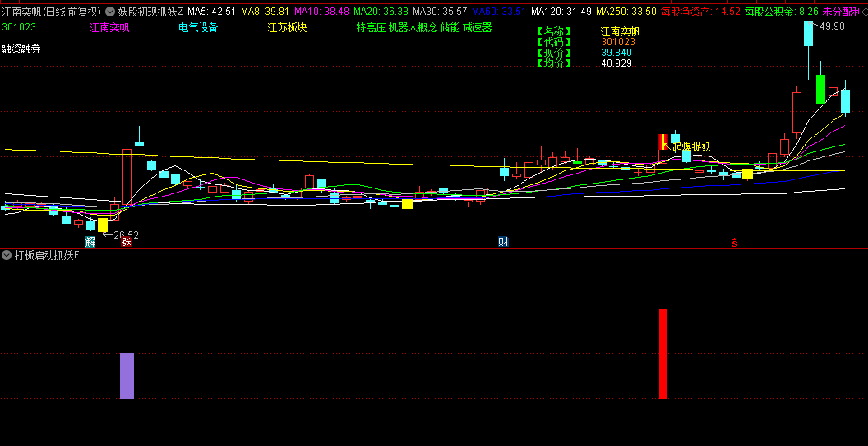Screen dimensions: 868x446
Task: Click the red S marker icon
Action: coord(735,242)
